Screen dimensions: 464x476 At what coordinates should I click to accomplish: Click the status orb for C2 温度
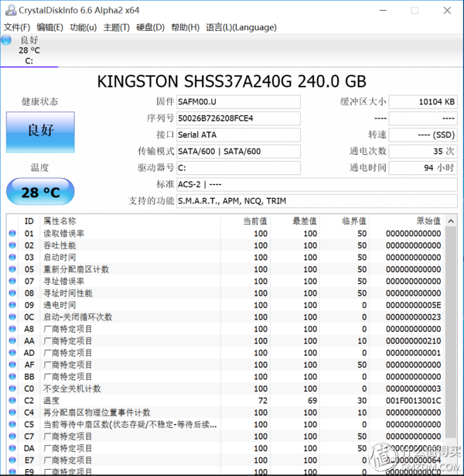[12, 400]
